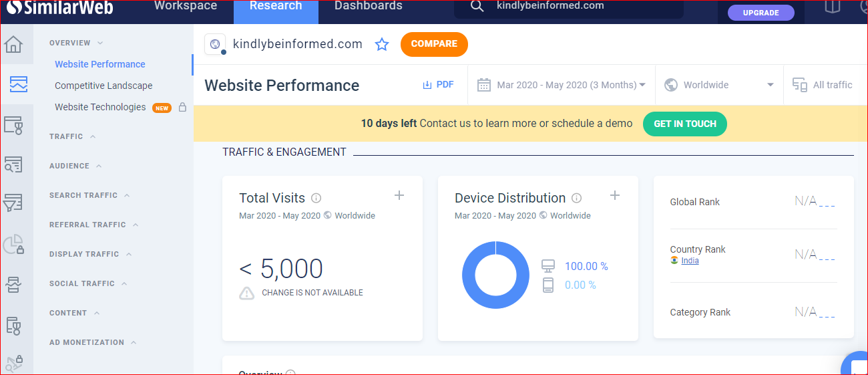Click the Device Distribution info icon

pos(577,198)
